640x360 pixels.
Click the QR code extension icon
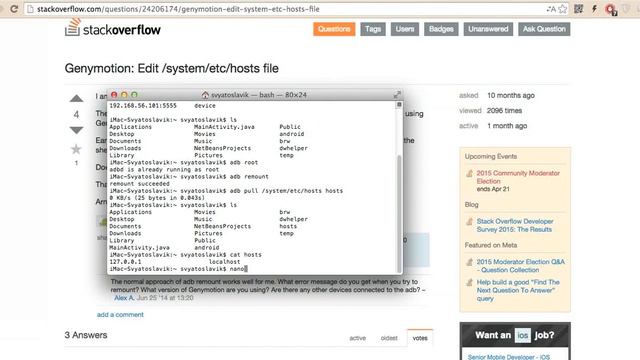tap(578, 9)
